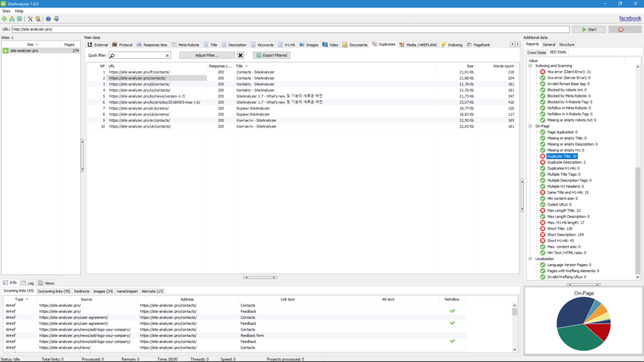Click the yellow folder search toolbar icon
Screen dimensions: 644x362
(x=38, y=19)
